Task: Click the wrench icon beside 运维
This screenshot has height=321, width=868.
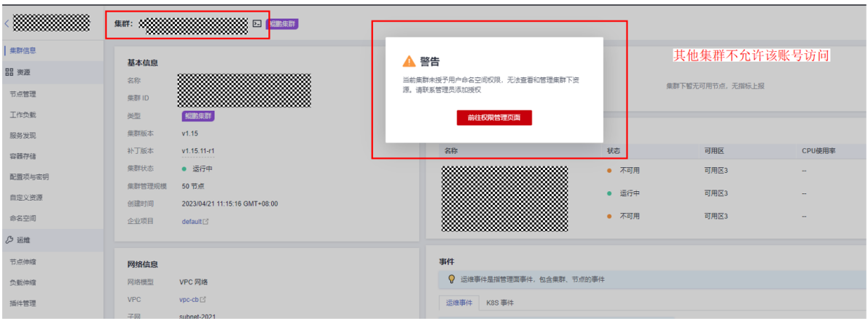Action: (x=9, y=239)
